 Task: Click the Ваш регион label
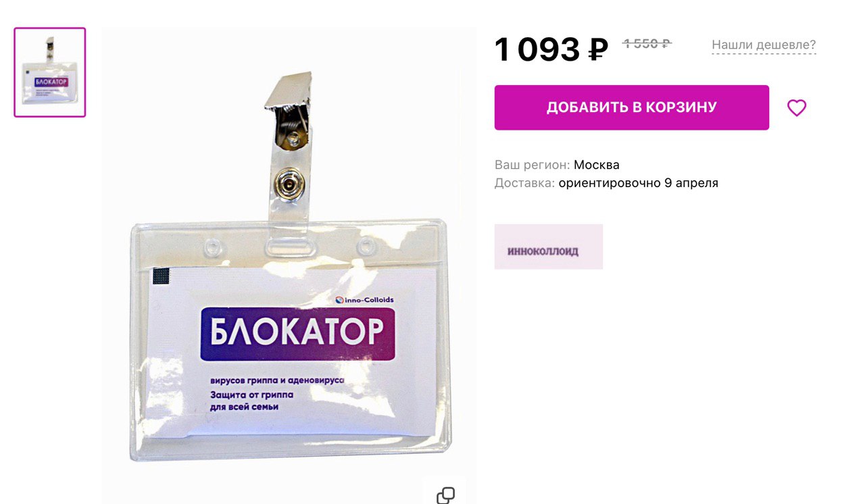point(533,165)
